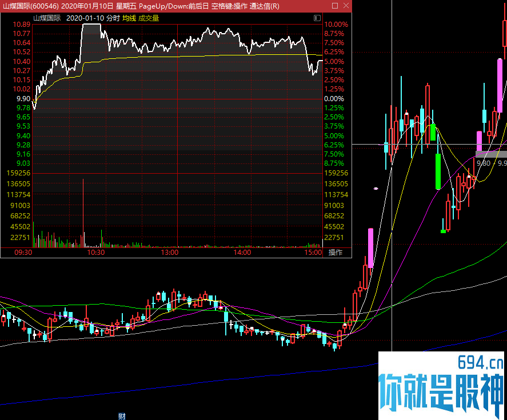Click the left 22751 volume axis label

coord(21,238)
